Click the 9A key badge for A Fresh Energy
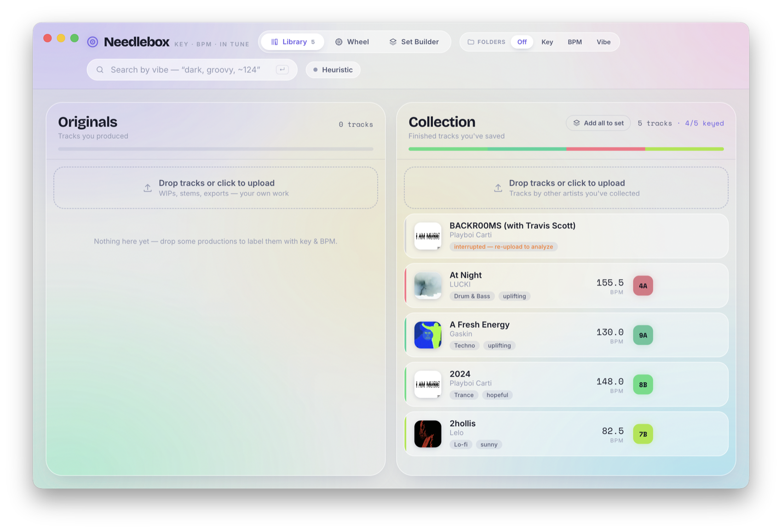Viewport: 782px width, 532px height. pos(643,335)
